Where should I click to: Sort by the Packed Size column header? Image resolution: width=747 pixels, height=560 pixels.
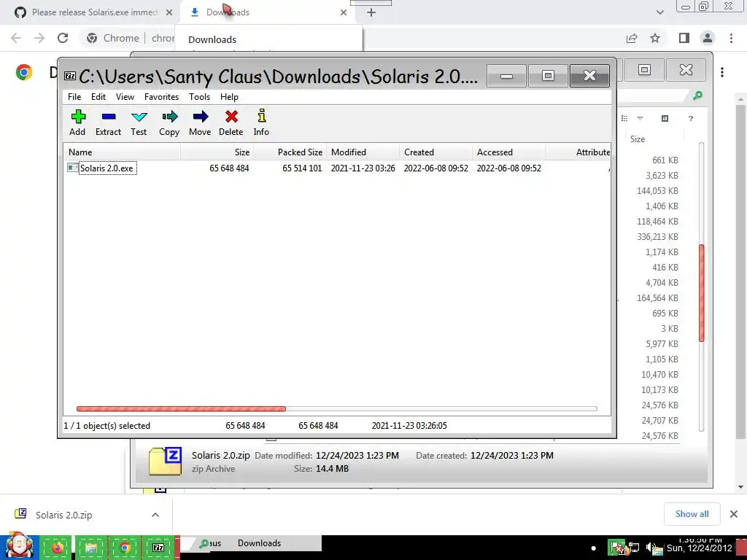click(x=290, y=152)
